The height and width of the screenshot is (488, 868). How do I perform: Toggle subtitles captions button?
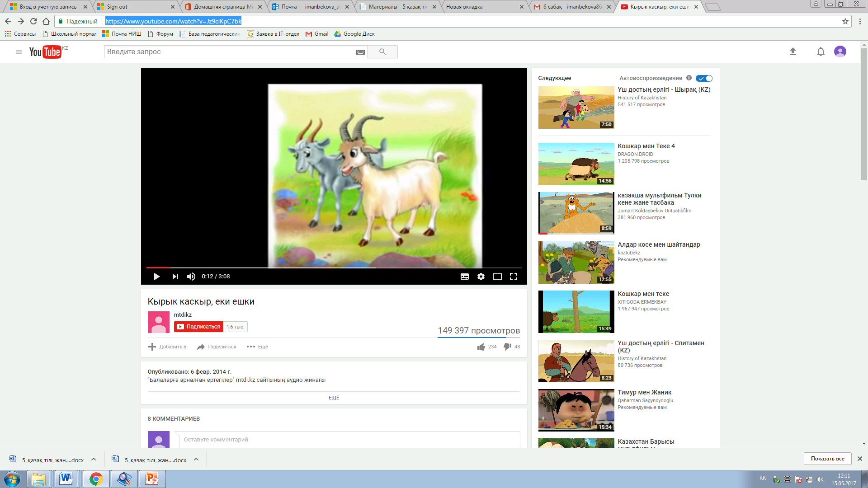pos(464,277)
